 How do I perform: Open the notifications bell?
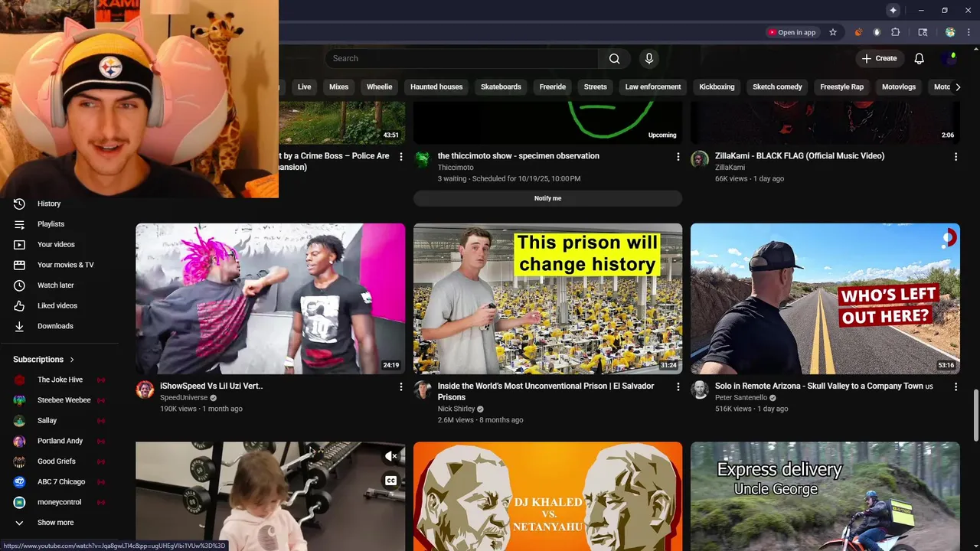[x=920, y=58]
